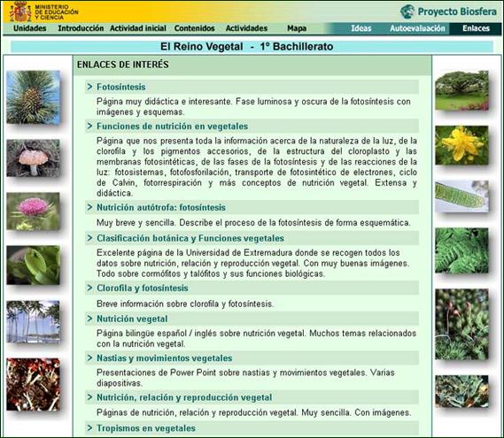Open Nastias y movimientos vegetales link
504x438 pixels.
(164, 358)
